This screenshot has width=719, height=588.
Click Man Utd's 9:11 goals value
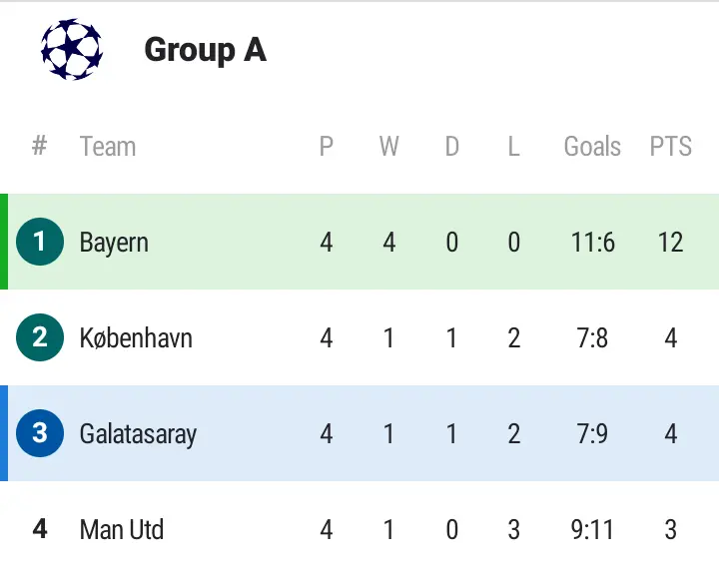pos(592,529)
